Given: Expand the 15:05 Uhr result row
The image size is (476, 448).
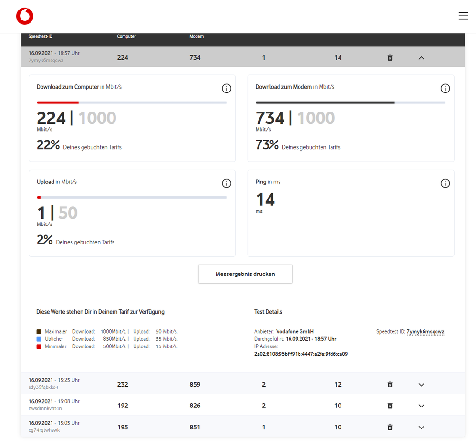Looking at the screenshot, I should tap(421, 428).
